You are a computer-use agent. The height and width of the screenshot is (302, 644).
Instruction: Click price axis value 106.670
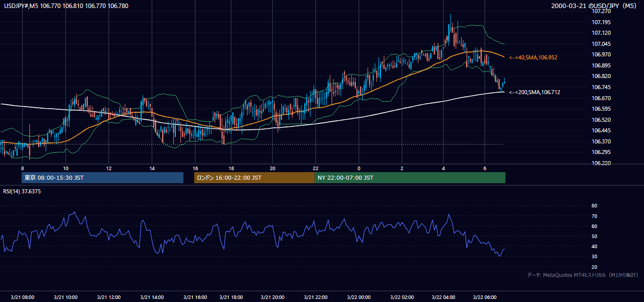(601, 98)
